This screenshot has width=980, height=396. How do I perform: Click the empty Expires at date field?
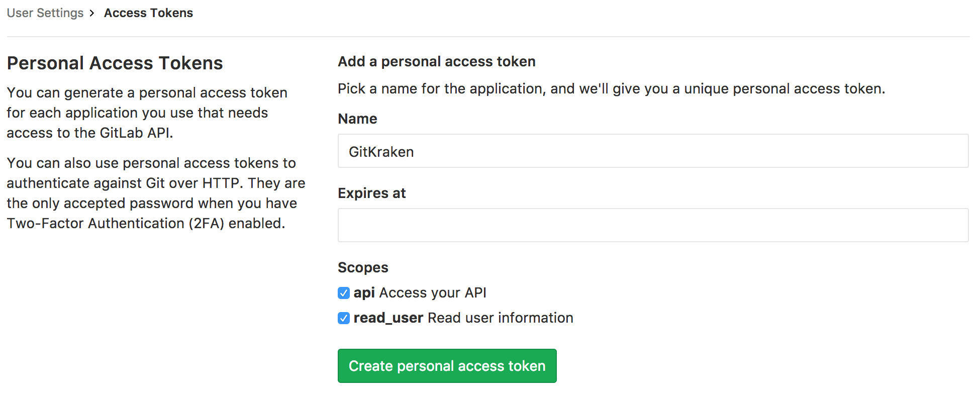click(652, 225)
